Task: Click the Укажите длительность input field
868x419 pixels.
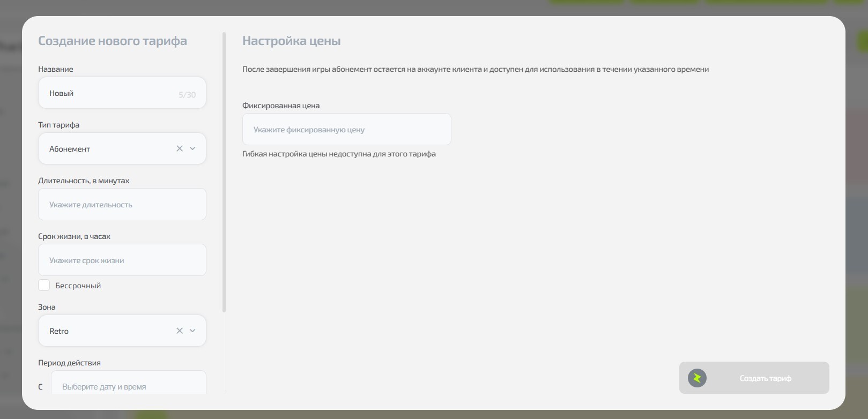Action: (122, 204)
